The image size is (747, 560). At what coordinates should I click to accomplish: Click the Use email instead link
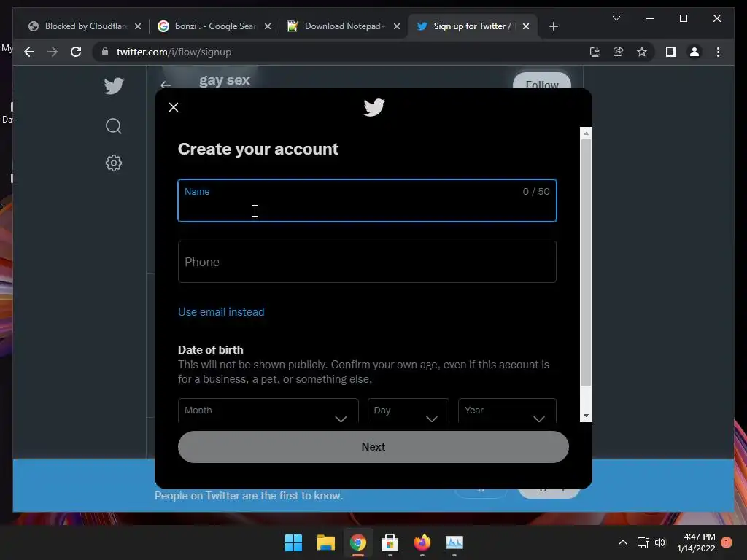pos(221,312)
